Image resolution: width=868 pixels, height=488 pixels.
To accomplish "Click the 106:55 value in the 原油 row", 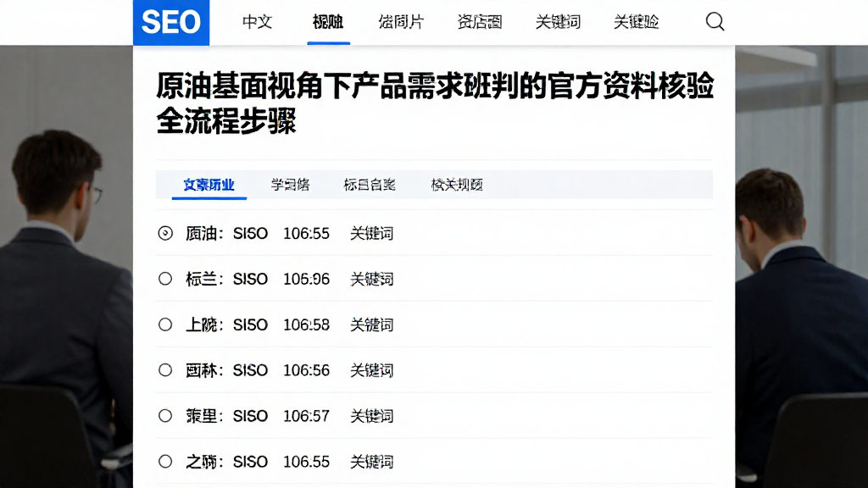I will (306, 234).
